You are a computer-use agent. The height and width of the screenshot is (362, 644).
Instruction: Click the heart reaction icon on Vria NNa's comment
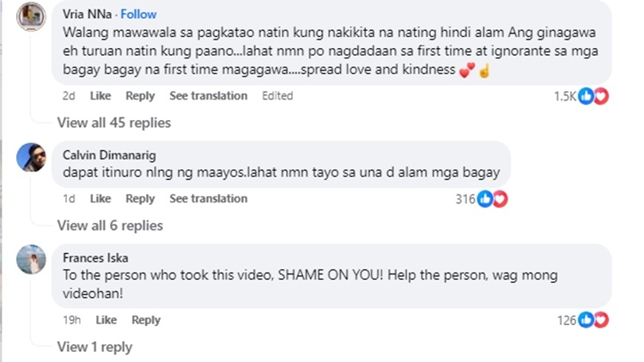tap(601, 96)
